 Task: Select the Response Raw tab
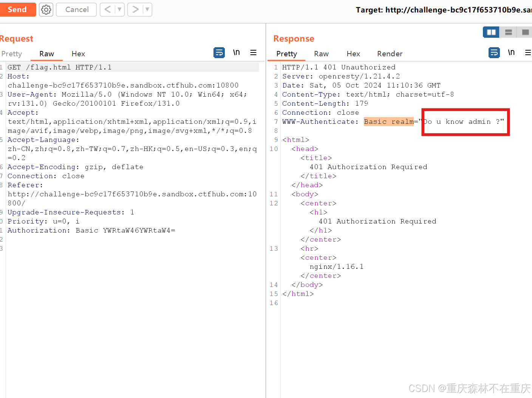tap(321, 54)
